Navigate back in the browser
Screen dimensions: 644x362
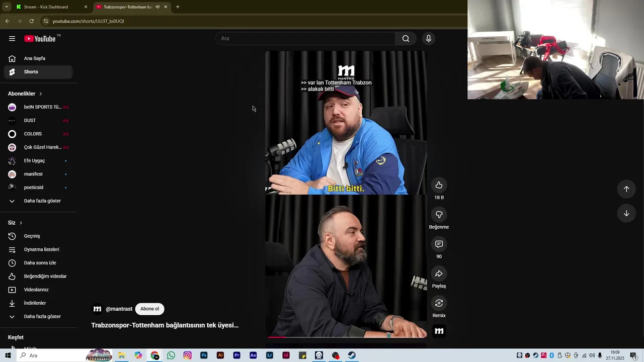pyautogui.click(x=7, y=21)
